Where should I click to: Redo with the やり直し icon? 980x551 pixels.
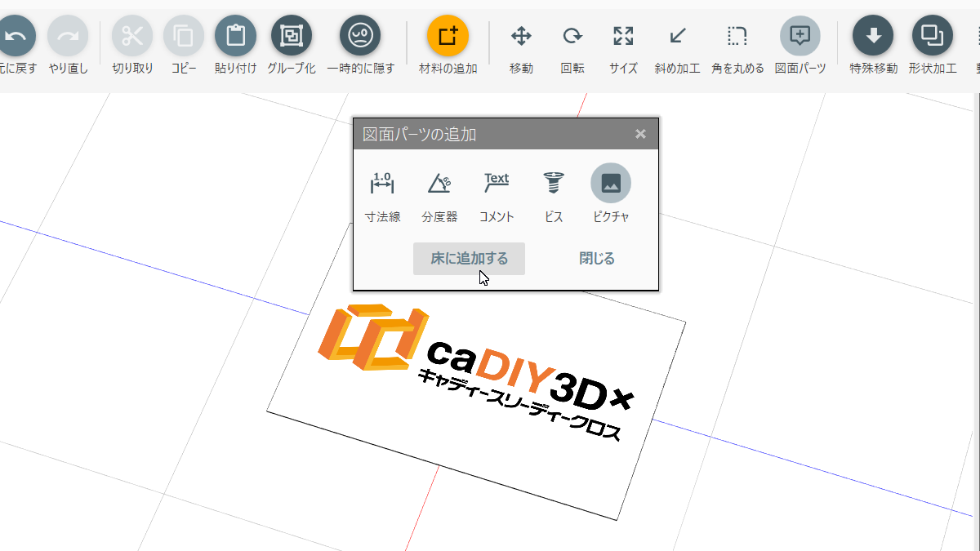click(68, 36)
